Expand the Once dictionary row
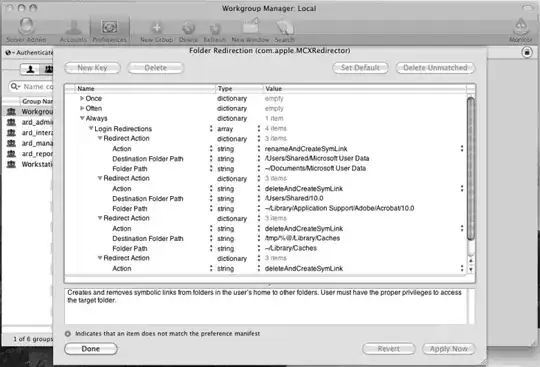The image size is (540, 367). click(x=82, y=98)
